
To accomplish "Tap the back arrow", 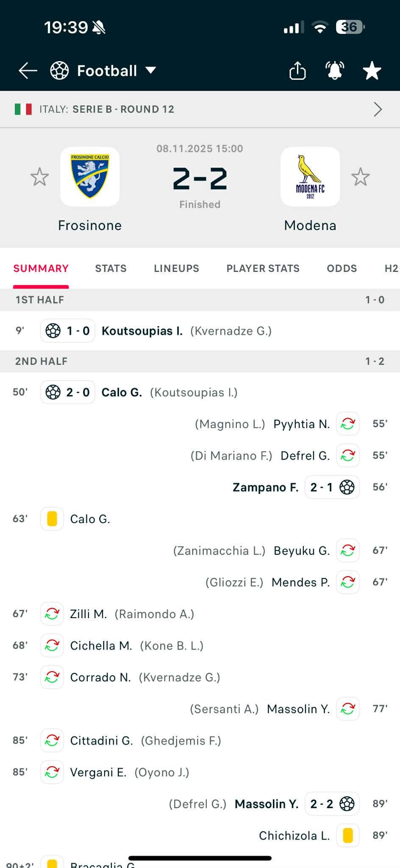I will [28, 70].
